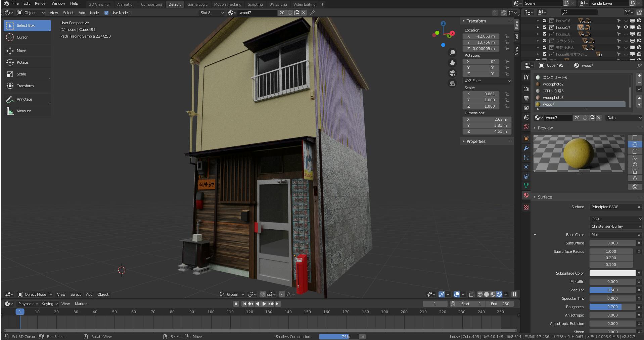Toggle wireframe viewport shading mode
This screenshot has height=340, width=644.
(480, 294)
